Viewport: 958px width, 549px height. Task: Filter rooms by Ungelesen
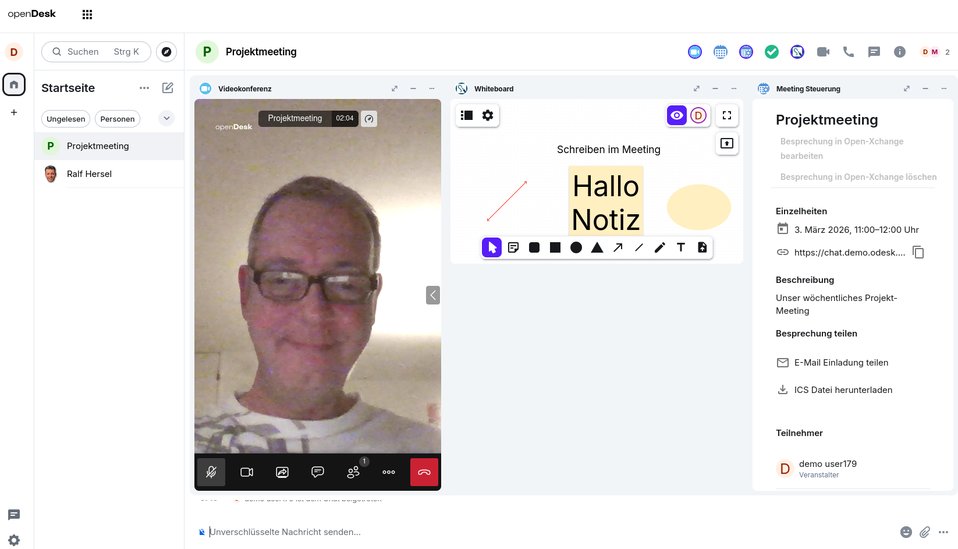66,119
